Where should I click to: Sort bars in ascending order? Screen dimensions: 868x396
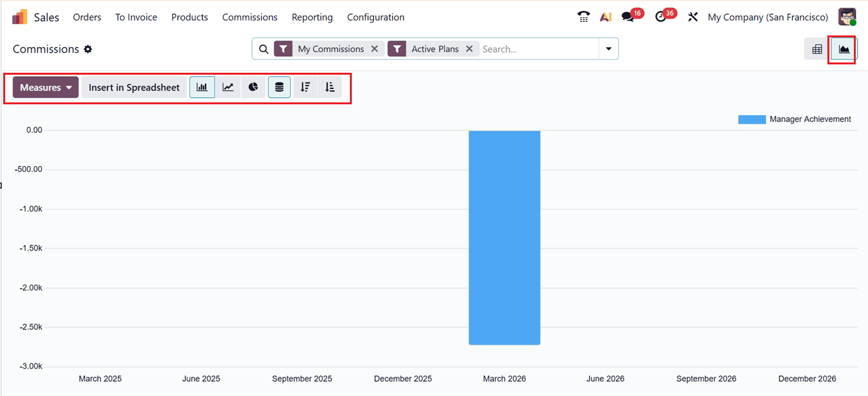329,87
